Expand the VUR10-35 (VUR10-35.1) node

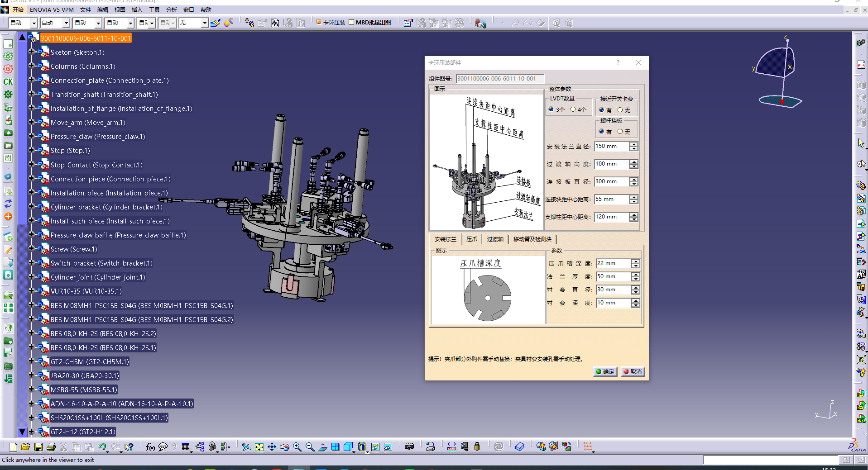coord(31,291)
